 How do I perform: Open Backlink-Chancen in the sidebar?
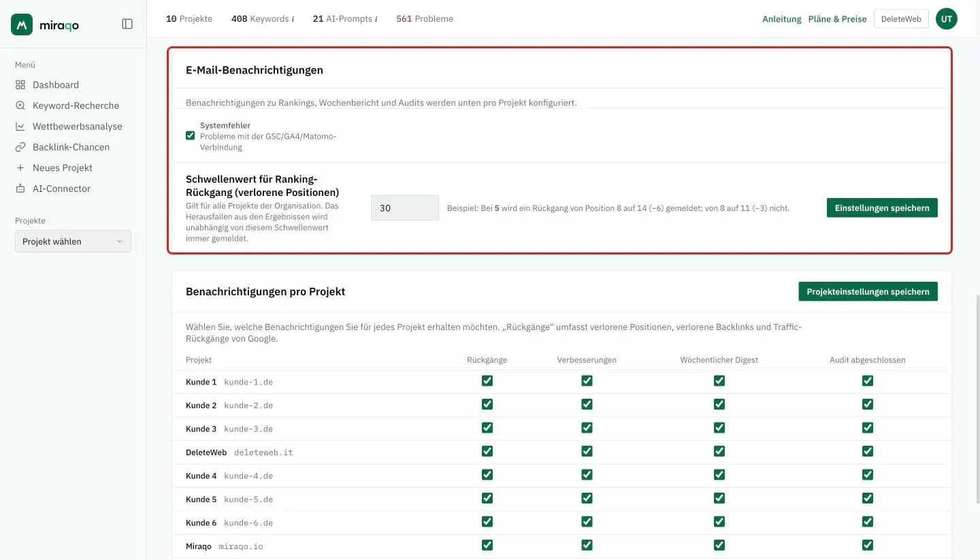coord(71,147)
